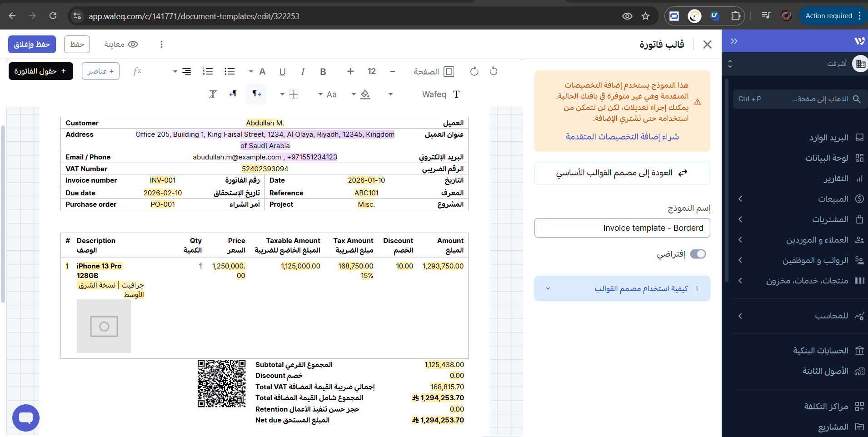The height and width of the screenshot is (437, 868).
Task: Toggle underline formatting
Action: [x=282, y=71]
